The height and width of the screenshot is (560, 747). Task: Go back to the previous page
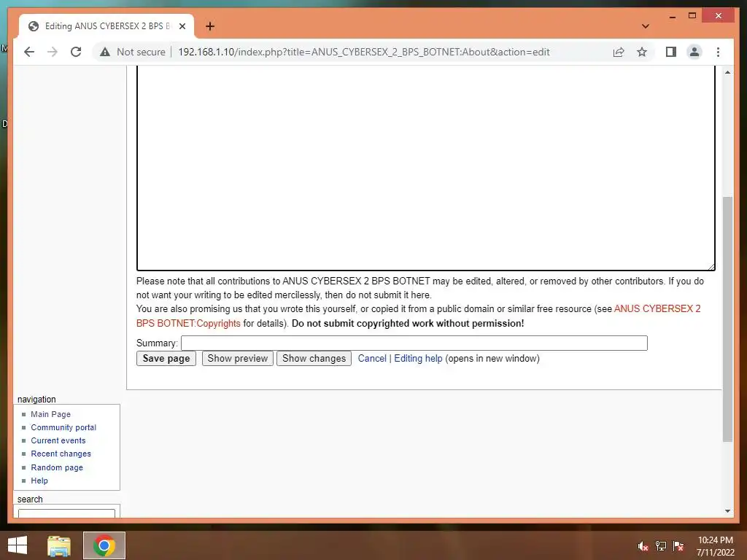(29, 52)
